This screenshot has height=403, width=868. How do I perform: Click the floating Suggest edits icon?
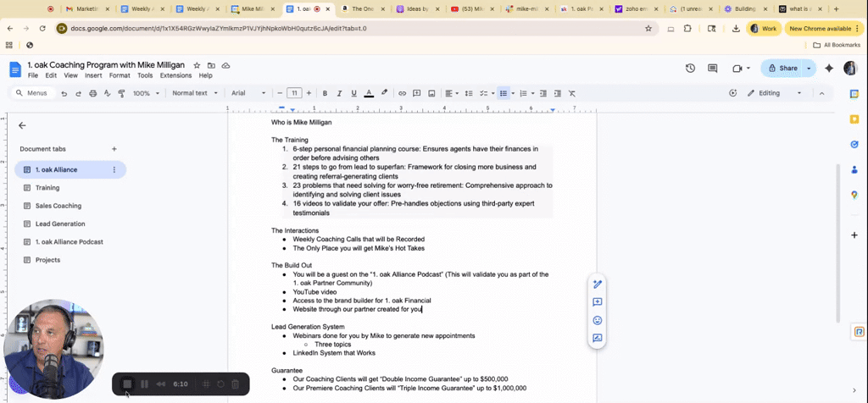click(x=598, y=338)
